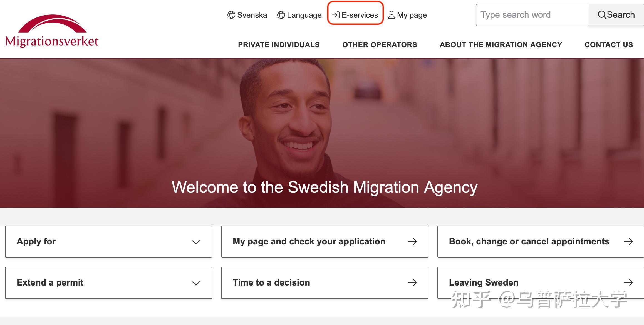Focus the Type search word field

pos(532,15)
